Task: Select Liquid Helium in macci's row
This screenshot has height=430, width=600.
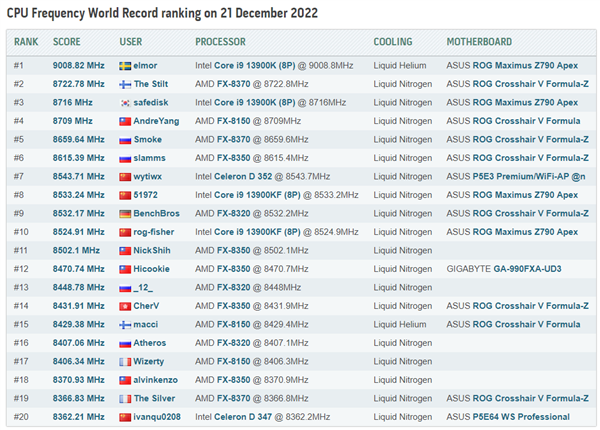Action: pos(400,324)
